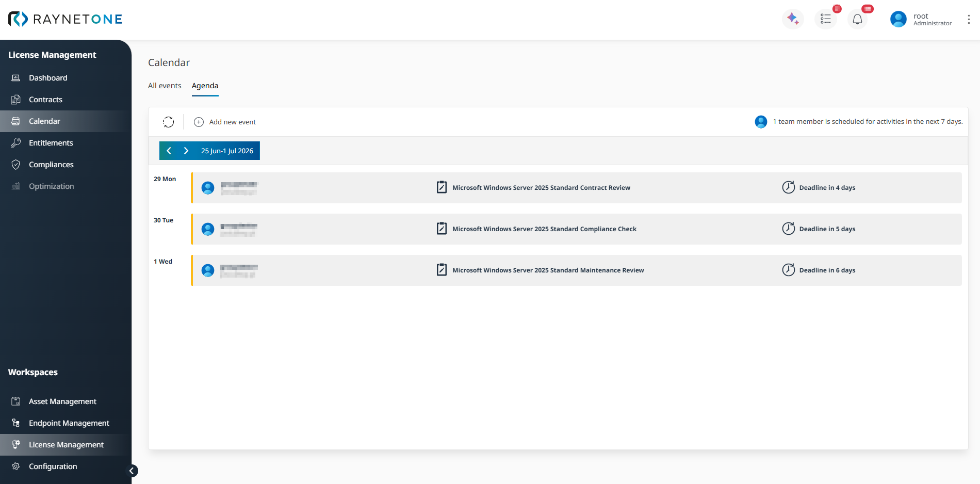Click the Compliances shield icon
The width and height of the screenshot is (980, 484).
tap(16, 165)
